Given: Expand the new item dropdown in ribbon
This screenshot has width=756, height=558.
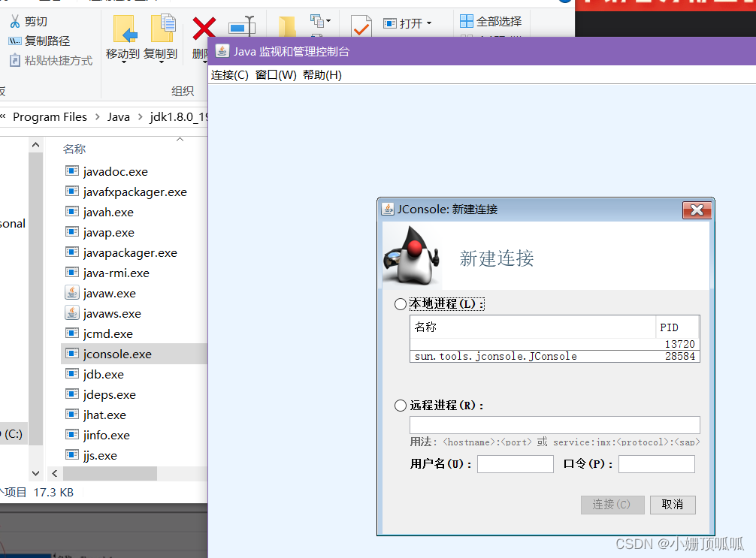Looking at the screenshot, I should tap(328, 21).
